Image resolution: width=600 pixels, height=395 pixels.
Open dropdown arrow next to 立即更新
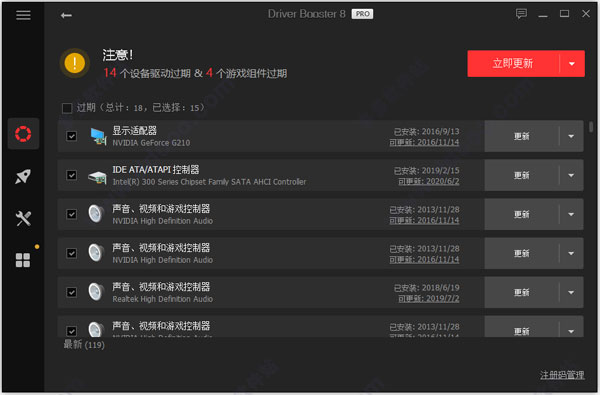tap(572, 64)
